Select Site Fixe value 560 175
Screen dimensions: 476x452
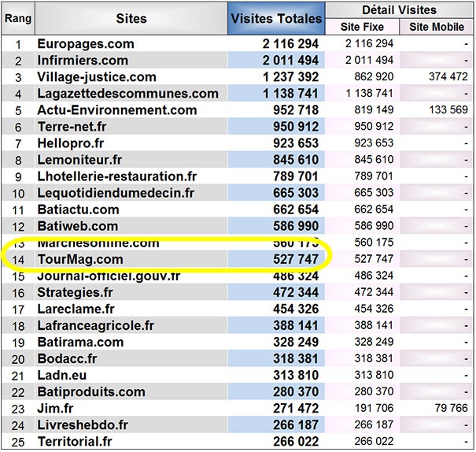tap(374, 243)
